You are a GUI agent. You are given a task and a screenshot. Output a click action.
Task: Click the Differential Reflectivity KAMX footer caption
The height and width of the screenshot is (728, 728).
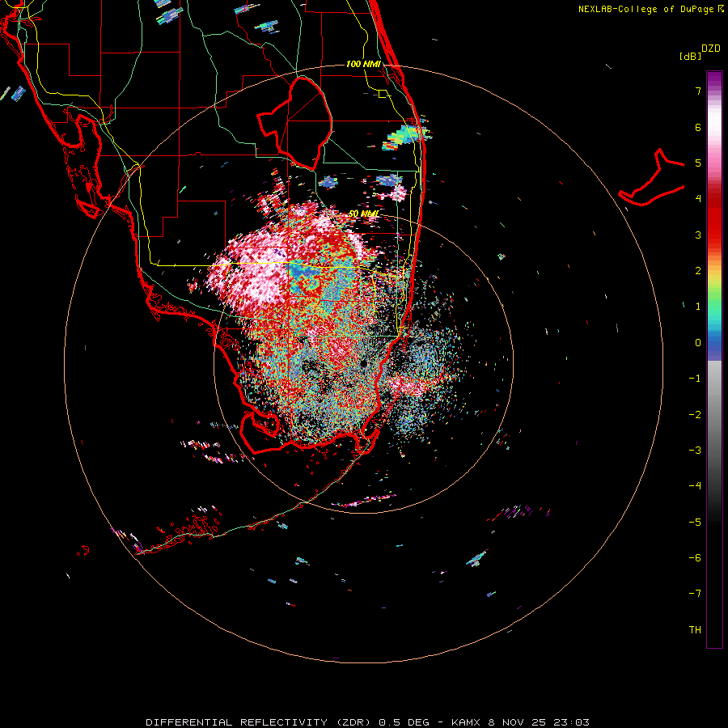pyautogui.click(x=367, y=722)
